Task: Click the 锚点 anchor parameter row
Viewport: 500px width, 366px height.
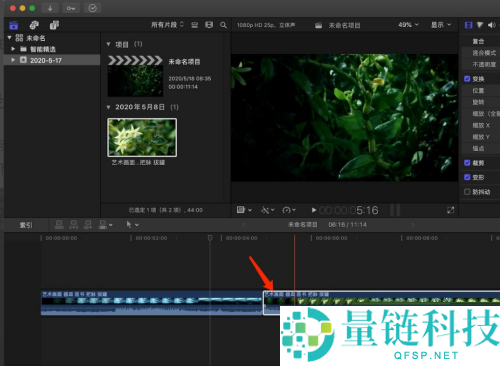Action: click(x=480, y=148)
